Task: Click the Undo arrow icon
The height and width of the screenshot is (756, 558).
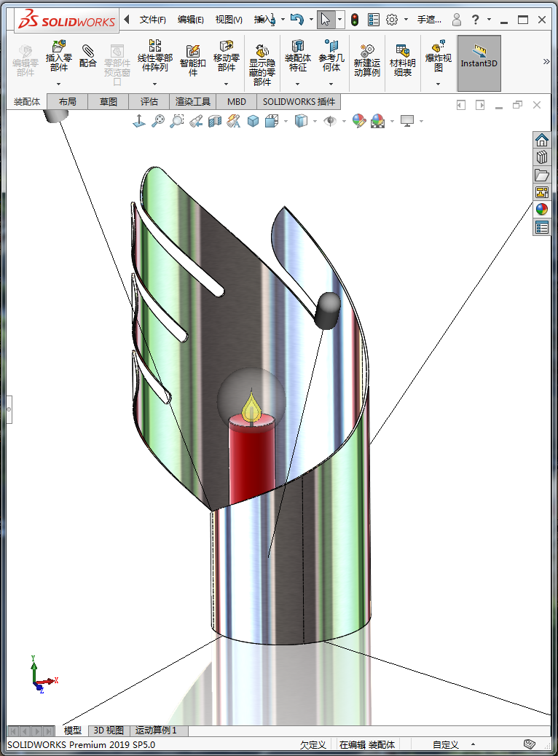Action: click(297, 20)
